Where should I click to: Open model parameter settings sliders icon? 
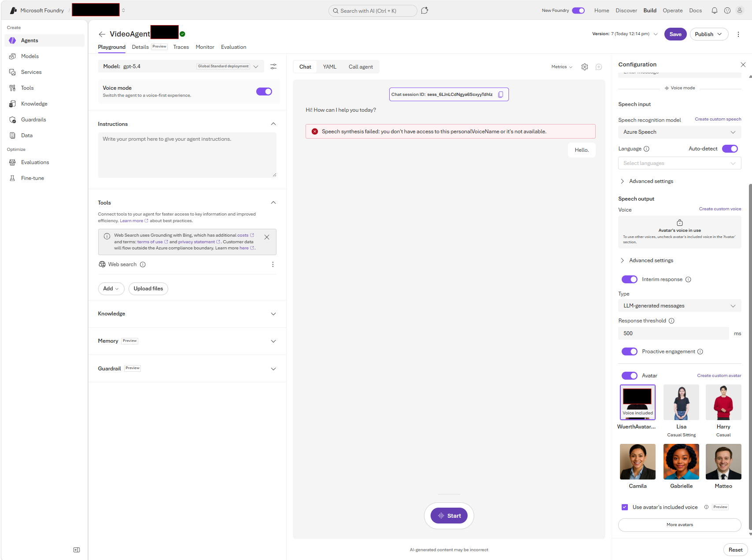(273, 66)
